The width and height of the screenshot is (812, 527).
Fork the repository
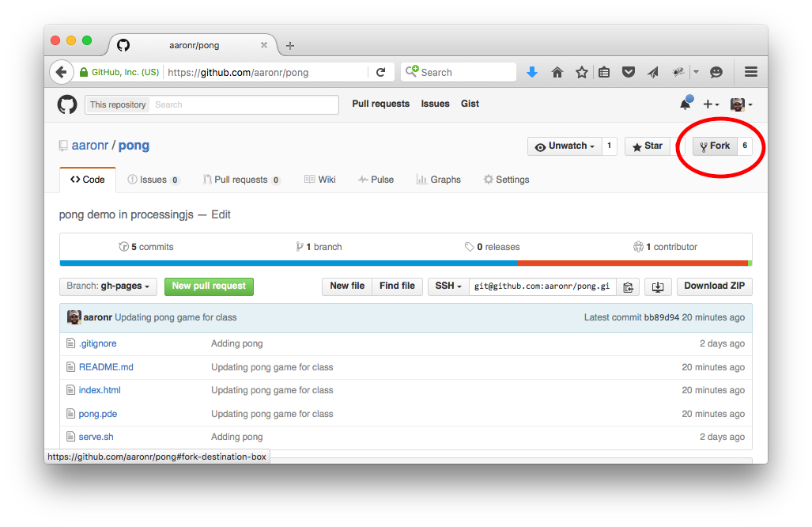click(x=716, y=146)
